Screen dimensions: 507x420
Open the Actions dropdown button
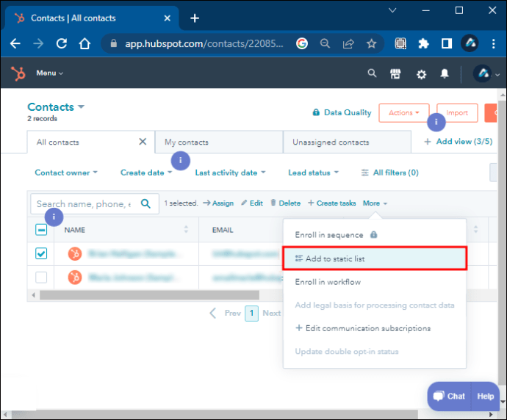pos(403,113)
